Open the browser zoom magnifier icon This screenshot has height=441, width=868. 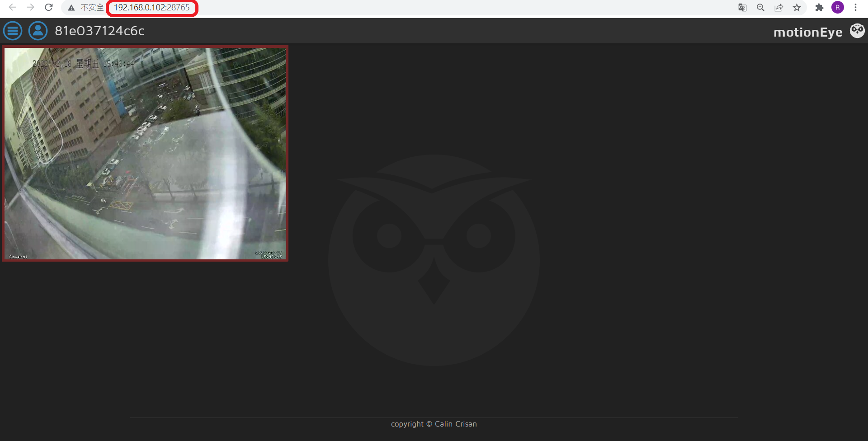tap(760, 8)
